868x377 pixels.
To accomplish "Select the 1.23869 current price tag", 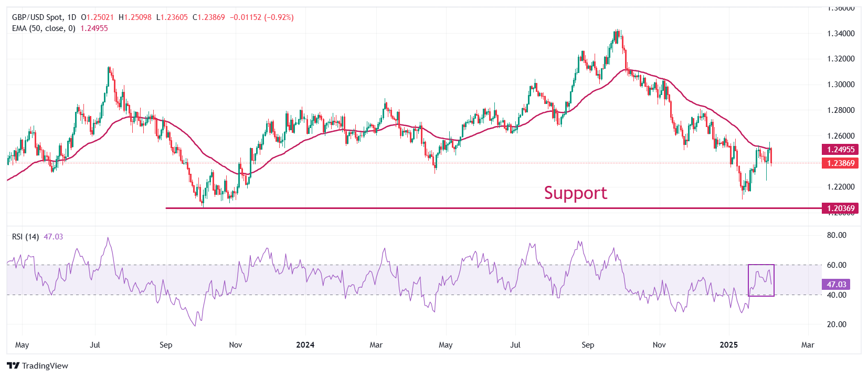I will click(840, 163).
